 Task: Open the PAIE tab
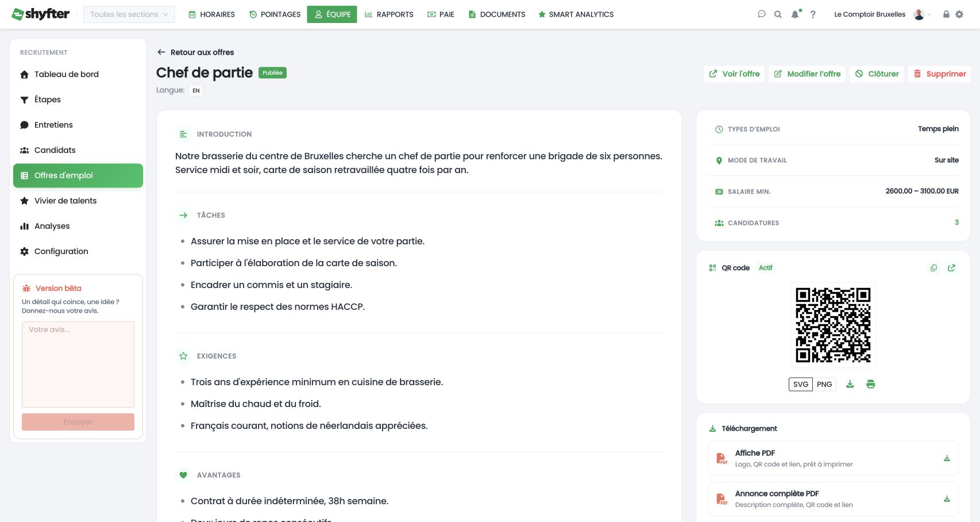coord(441,14)
